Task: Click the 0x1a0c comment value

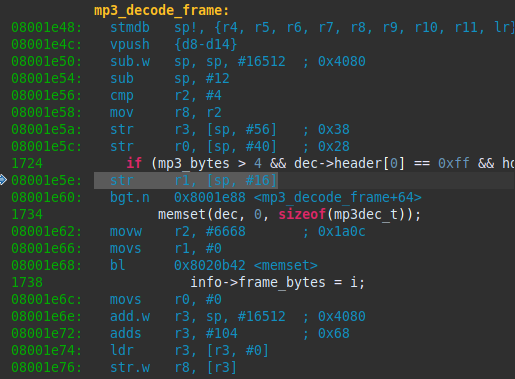Action: point(342,231)
